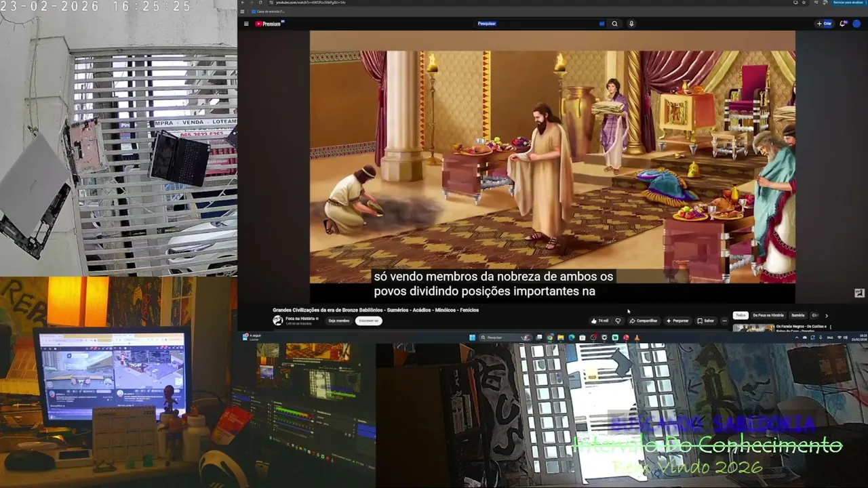Open YouTube notifications bell
The height and width of the screenshot is (488, 868).
click(x=843, y=24)
